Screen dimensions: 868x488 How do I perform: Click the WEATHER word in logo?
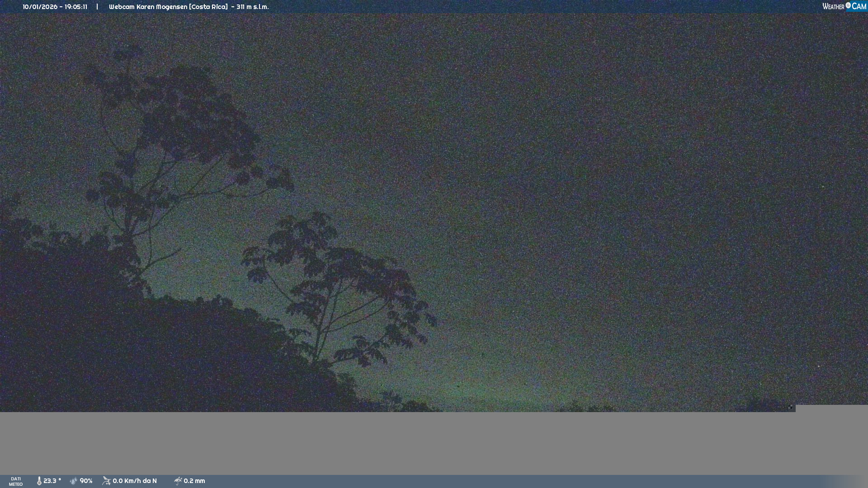pyautogui.click(x=833, y=6)
